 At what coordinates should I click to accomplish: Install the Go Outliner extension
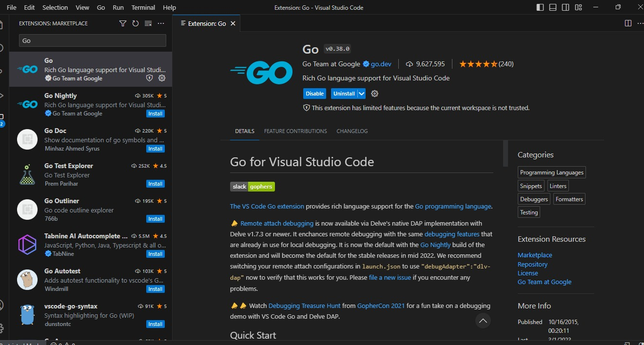coord(156,219)
